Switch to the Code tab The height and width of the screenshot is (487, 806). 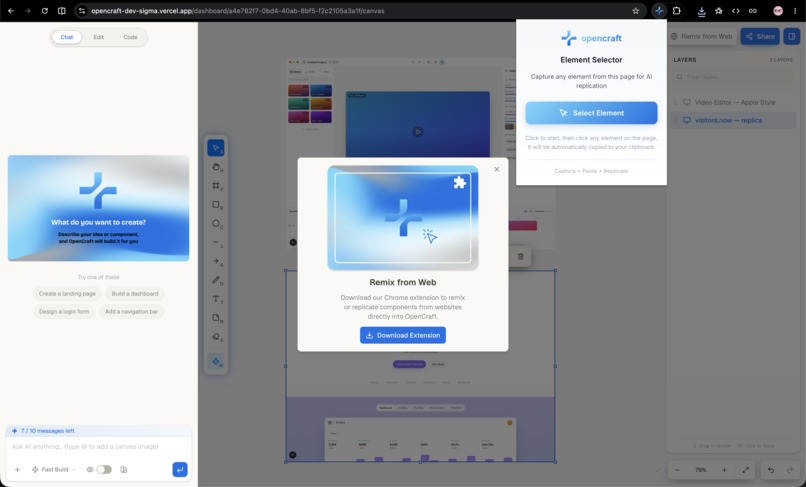(131, 37)
